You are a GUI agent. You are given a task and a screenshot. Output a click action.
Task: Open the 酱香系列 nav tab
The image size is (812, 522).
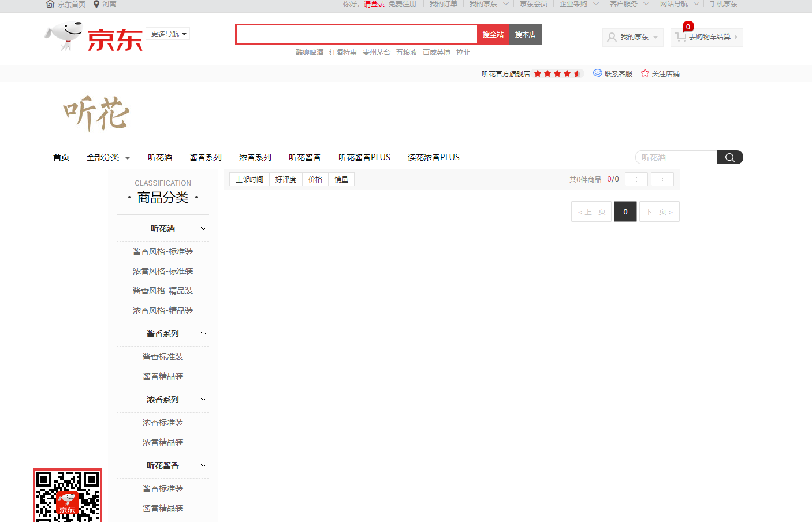[206, 157]
